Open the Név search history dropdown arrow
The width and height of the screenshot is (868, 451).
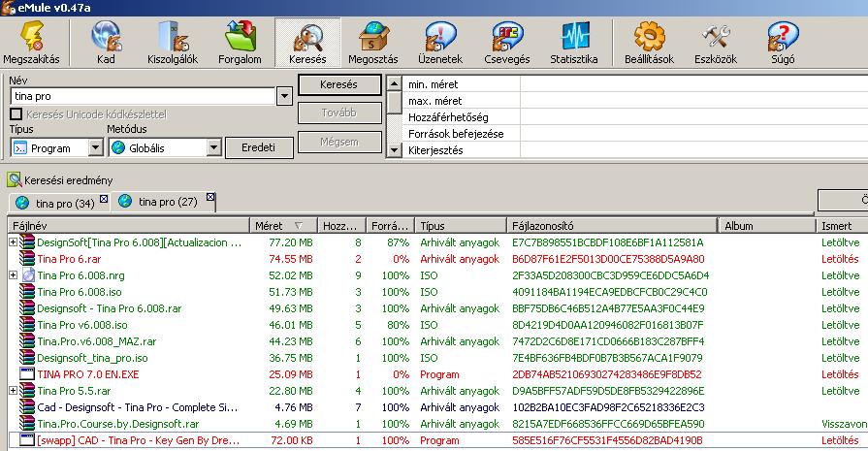coord(284,96)
